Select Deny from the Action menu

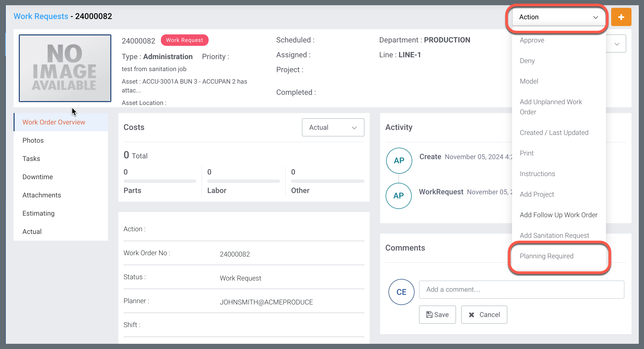pos(527,61)
